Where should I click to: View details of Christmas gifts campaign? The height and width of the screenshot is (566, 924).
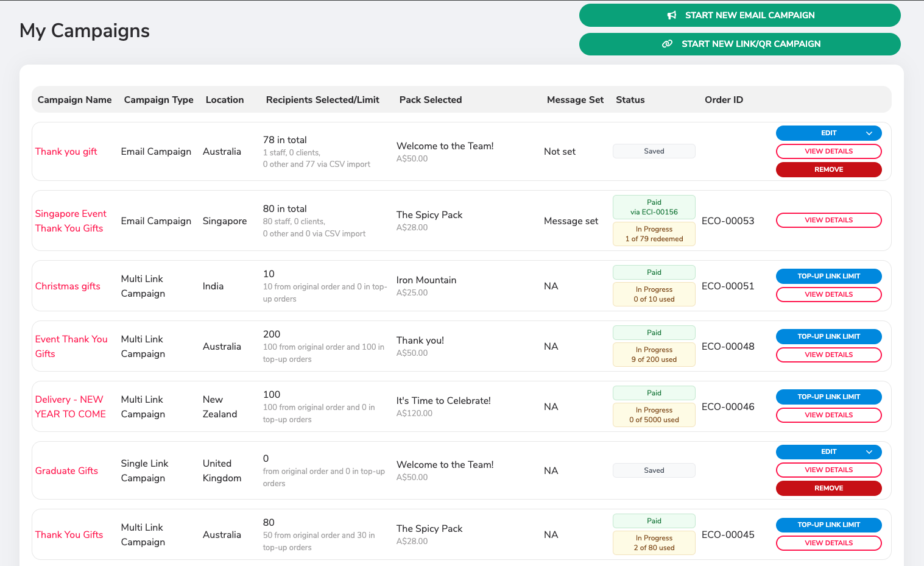pyautogui.click(x=828, y=294)
